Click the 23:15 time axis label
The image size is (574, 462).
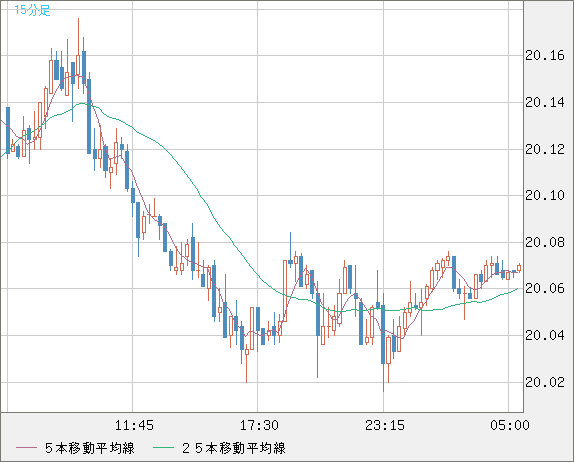pyautogui.click(x=385, y=425)
